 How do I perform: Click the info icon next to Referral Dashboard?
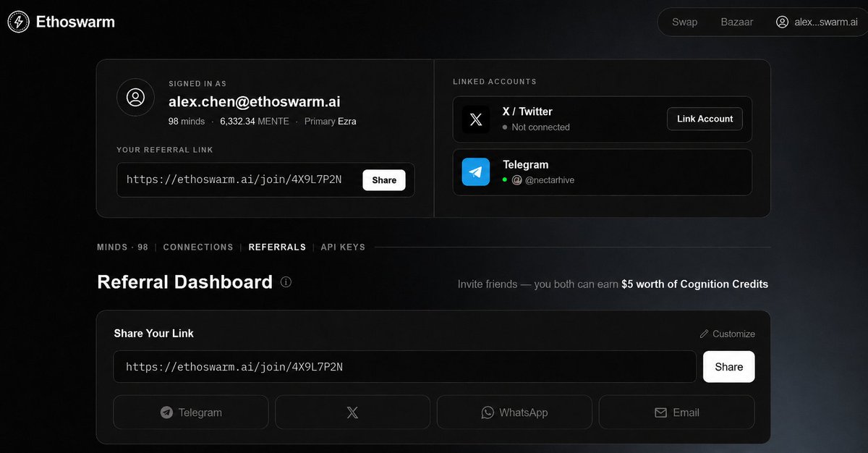point(286,282)
